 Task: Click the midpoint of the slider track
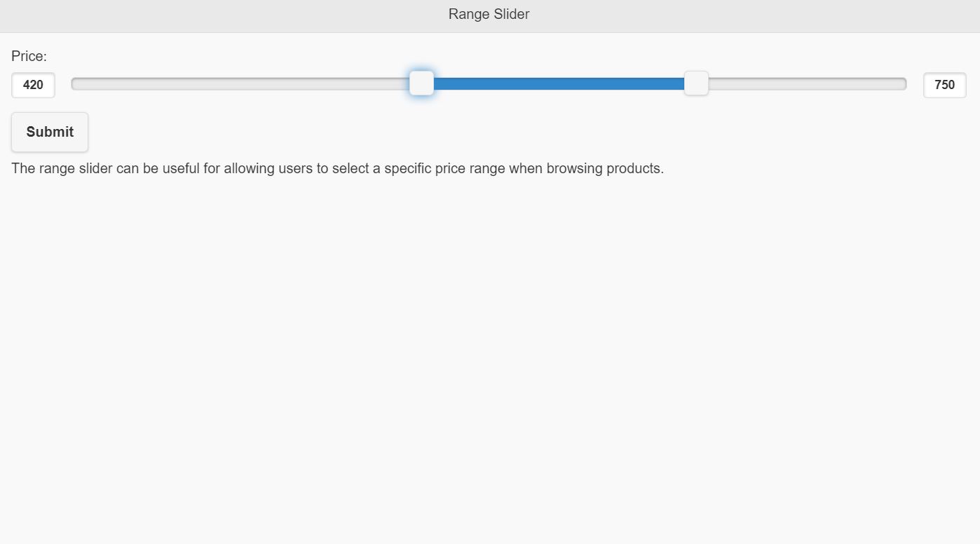[489, 83]
